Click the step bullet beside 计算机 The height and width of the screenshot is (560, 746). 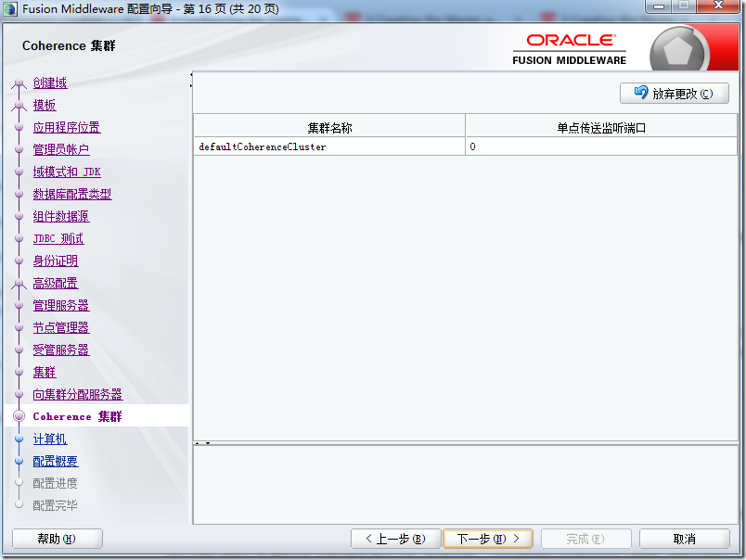coord(19,439)
